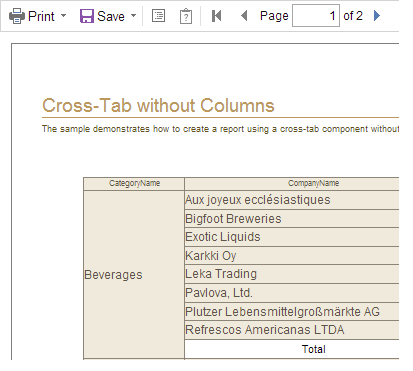Toggle the parameters clipboard icon

coord(186,16)
